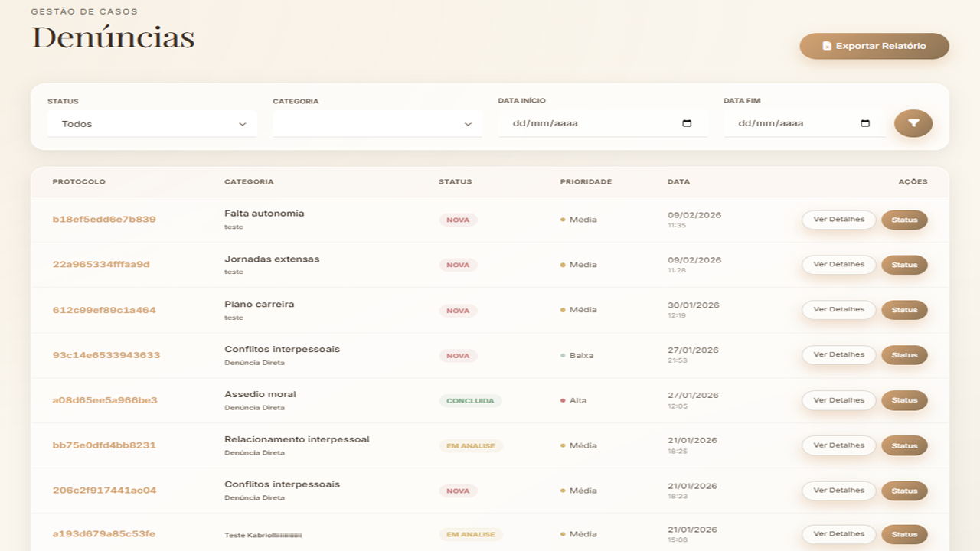The width and height of the screenshot is (980, 551).
Task: Open the Data Fim calendar picker icon
Action: [x=865, y=123]
